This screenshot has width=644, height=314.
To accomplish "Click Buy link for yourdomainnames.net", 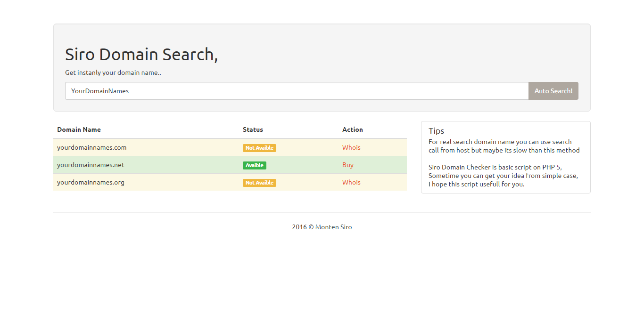I will [348, 165].
